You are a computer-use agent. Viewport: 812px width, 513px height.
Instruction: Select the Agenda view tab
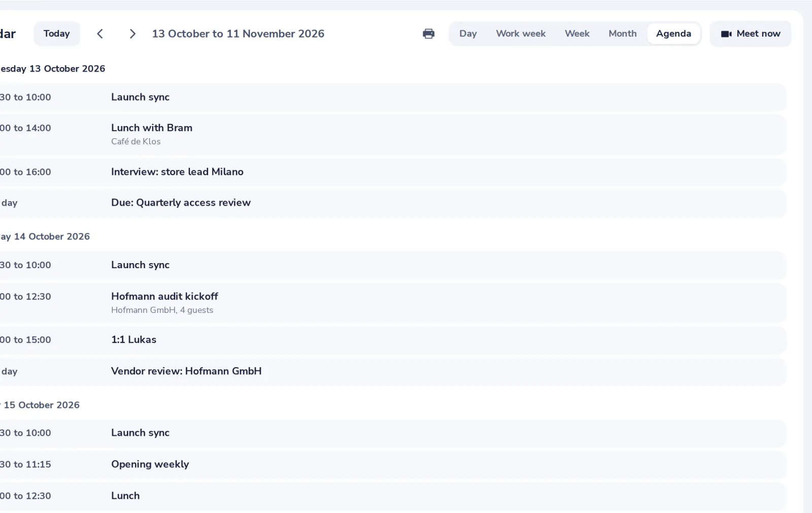[673, 34]
